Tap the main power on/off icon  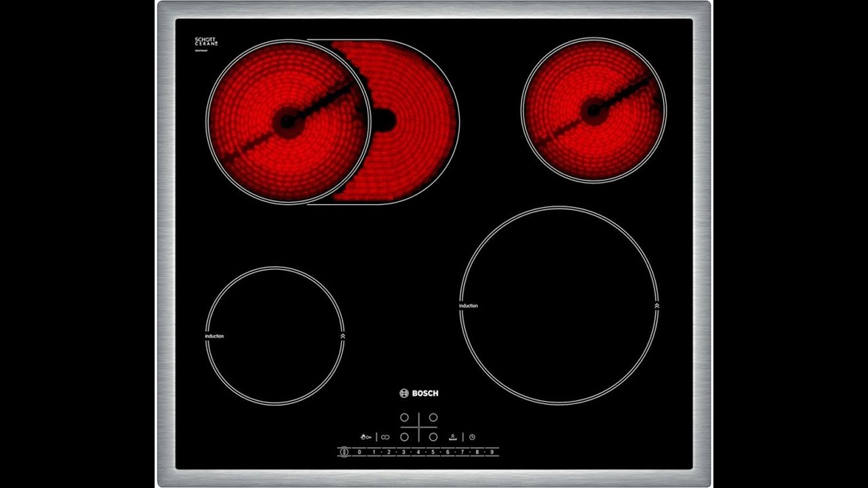(x=344, y=451)
